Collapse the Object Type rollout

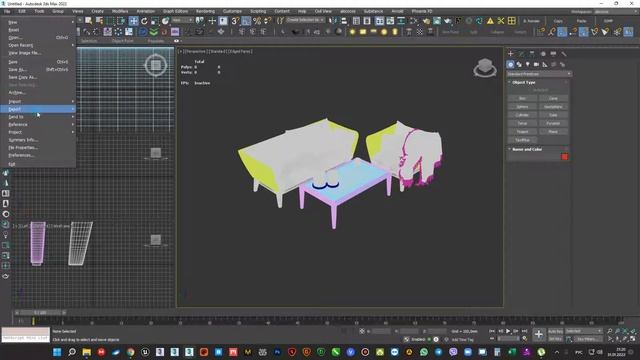[523, 82]
